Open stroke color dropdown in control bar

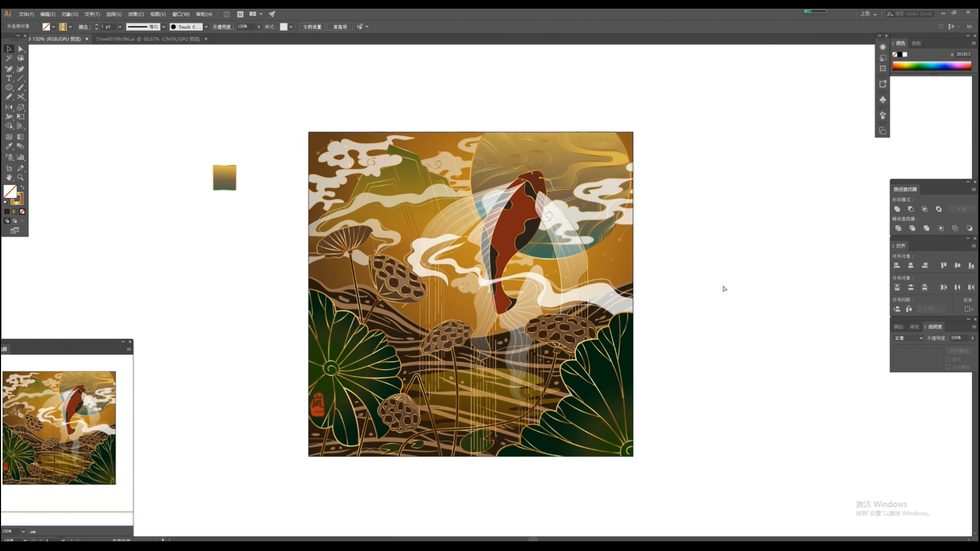[x=70, y=27]
